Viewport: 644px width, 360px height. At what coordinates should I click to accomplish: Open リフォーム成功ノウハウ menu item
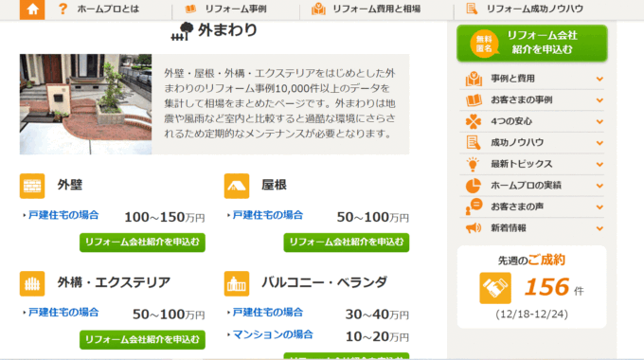click(535, 9)
